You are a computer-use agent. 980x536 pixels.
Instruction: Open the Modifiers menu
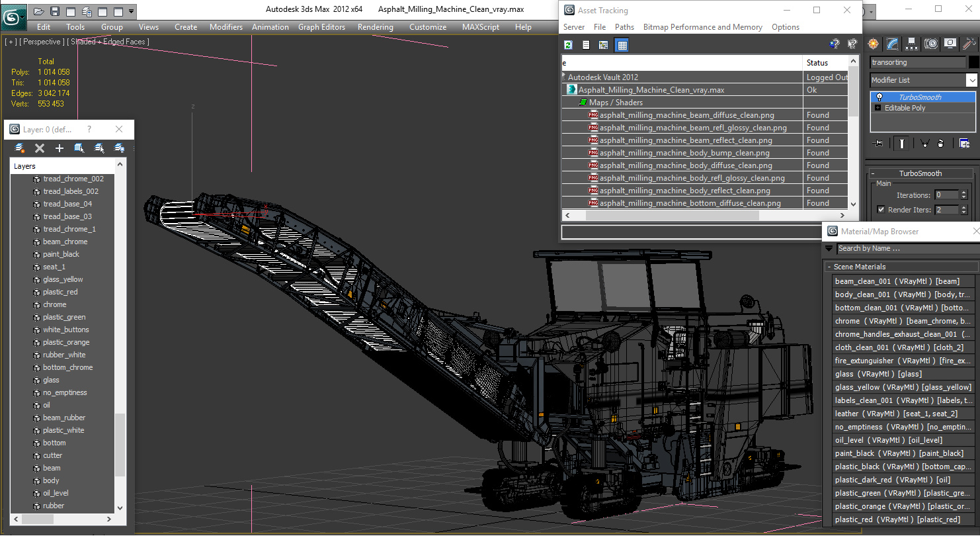pos(226,27)
